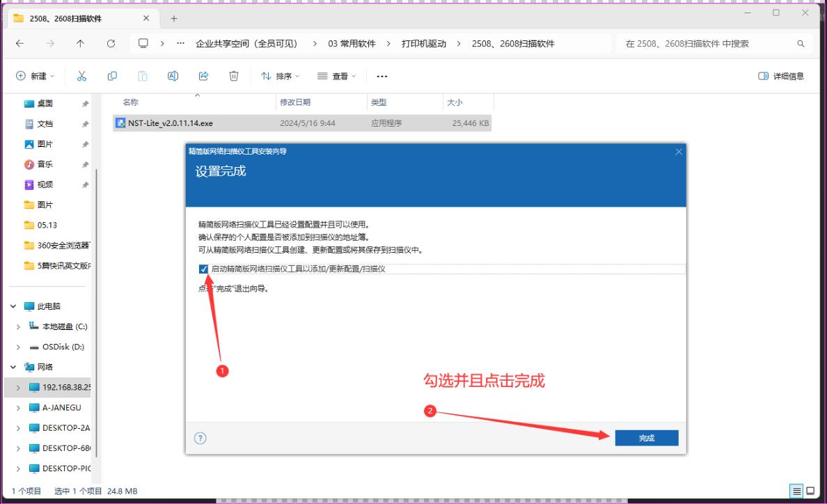Toggle the 详细信息 details pane

781,76
